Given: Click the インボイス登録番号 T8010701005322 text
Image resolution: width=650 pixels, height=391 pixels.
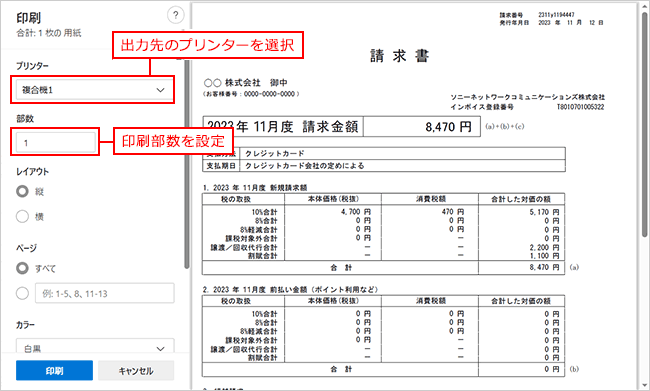Looking at the screenshot, I should coord(527,107).
